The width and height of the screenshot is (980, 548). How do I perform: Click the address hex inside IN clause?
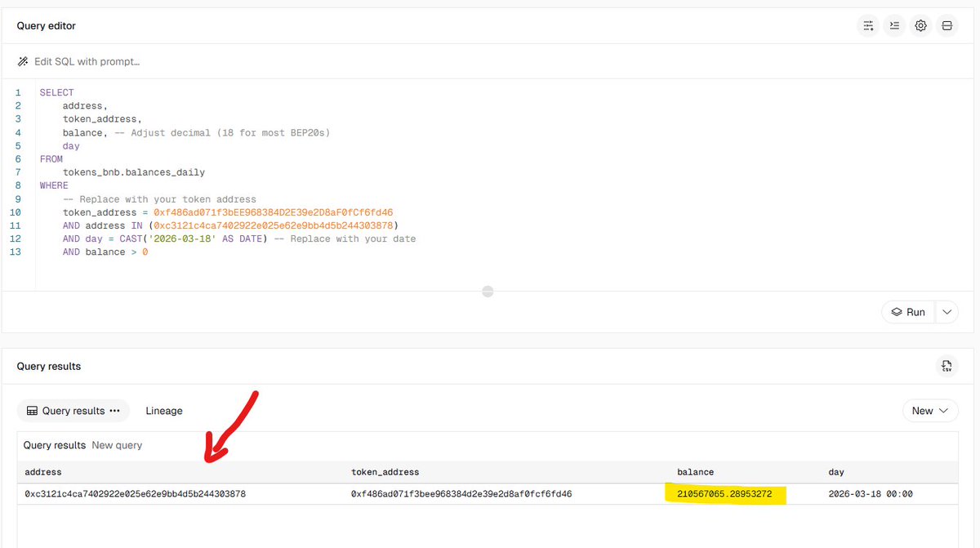(x=273, y=225)
